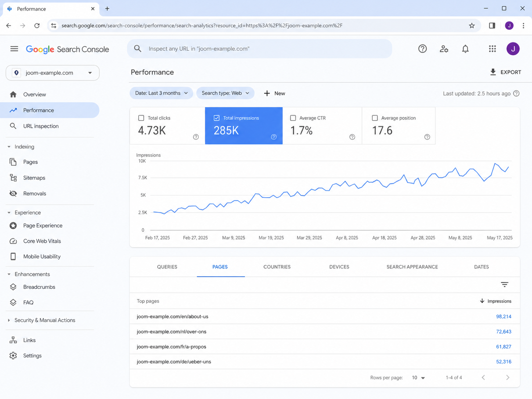532x399 pixels.
Task: Click the browser address bar URL
Action: [202, 26]
